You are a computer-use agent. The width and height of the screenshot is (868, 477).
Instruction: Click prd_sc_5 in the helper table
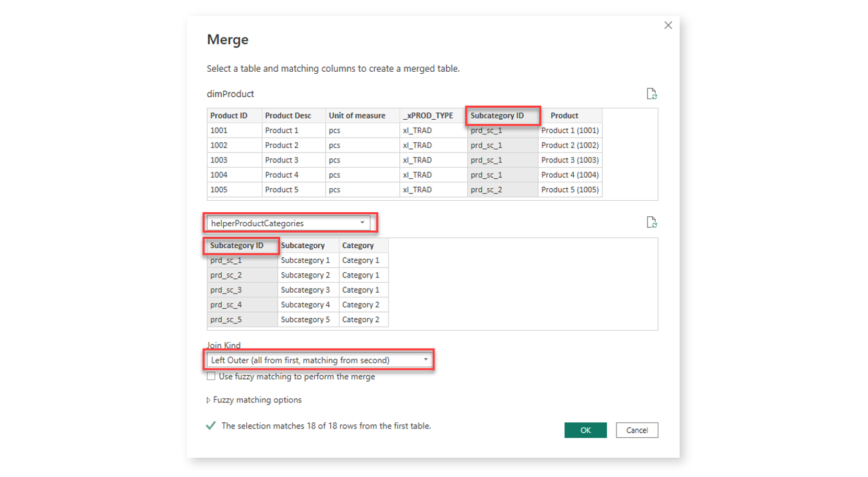[242, 319]
